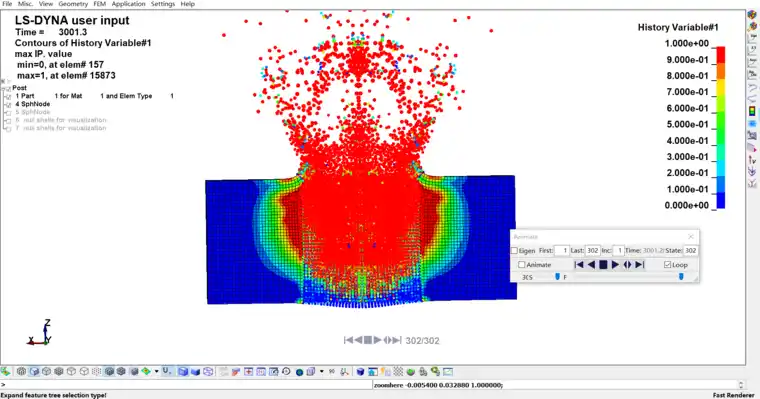Stop animation in Animate dialog
Viewport: 760px width, 399px height.
pos(603,265)
